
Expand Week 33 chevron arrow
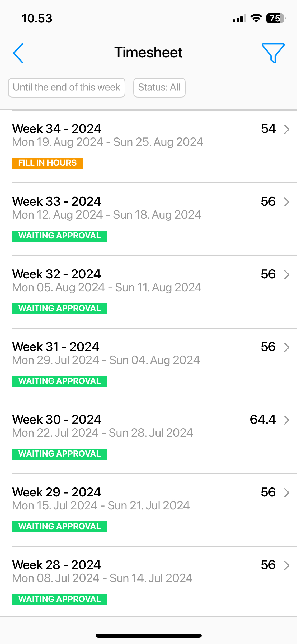286,202
